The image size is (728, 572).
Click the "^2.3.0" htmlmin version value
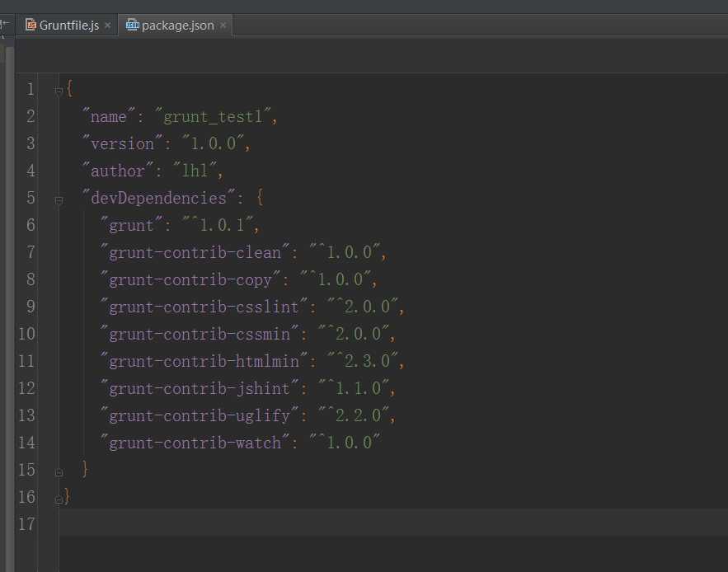coord(363,360)
